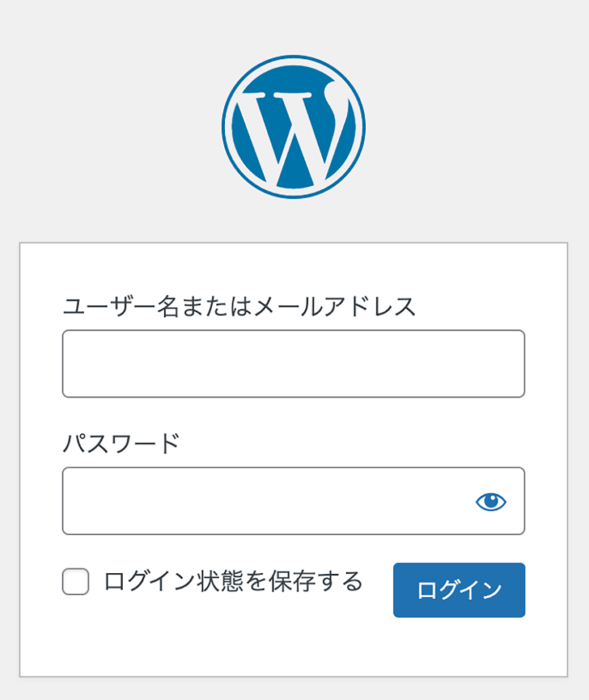The width and height of the screenshot is (589, 700).
Task: Click the circular WordPress emblem above the form
Action: click(293, 127)
